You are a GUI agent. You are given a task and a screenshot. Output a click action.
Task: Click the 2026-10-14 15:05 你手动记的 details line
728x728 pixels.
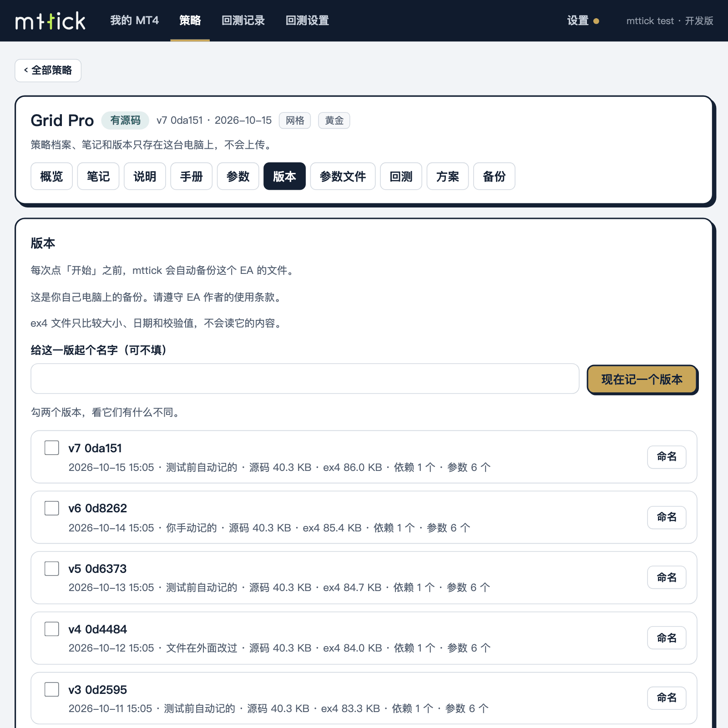269,528
